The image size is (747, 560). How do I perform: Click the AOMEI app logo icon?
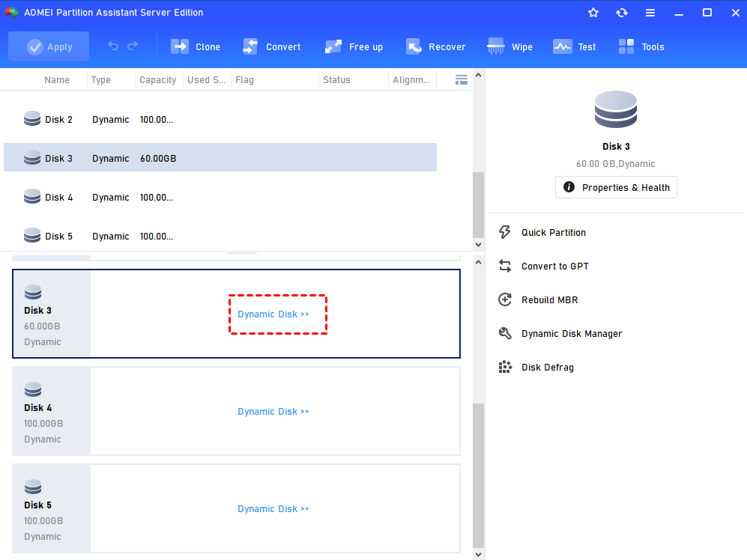11,13
